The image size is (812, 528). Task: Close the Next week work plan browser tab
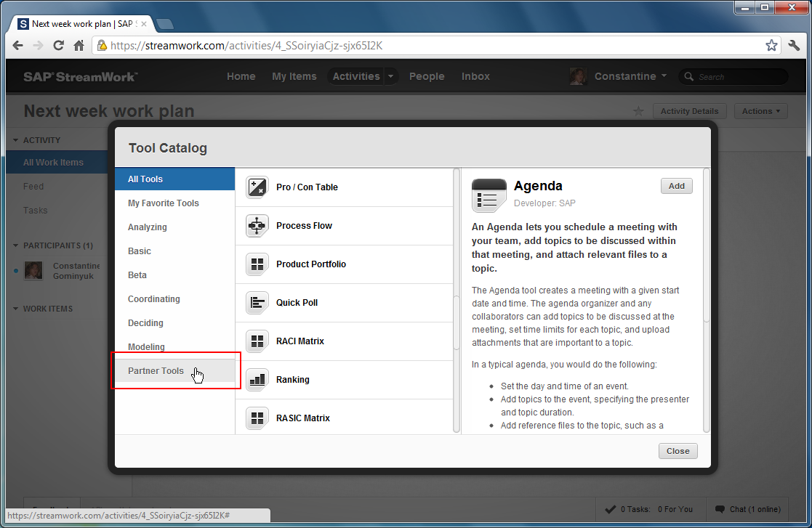click(x=144, y=24)
